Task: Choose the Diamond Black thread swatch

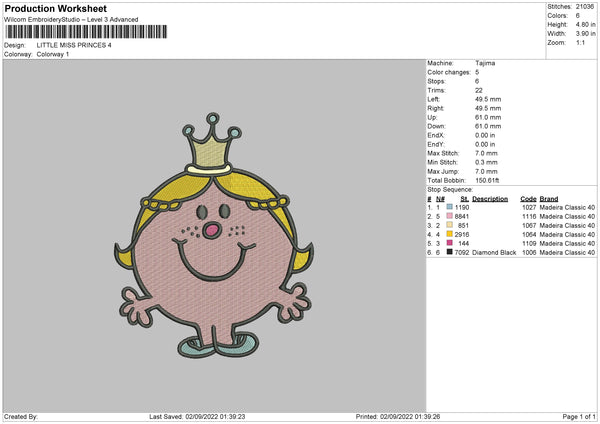Action: (x=450, y=252)
